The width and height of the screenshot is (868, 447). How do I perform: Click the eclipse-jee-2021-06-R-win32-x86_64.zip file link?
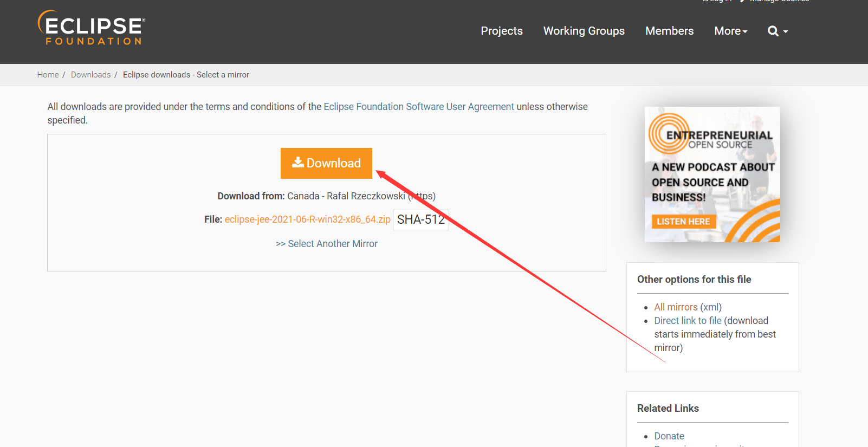point(307,219)
